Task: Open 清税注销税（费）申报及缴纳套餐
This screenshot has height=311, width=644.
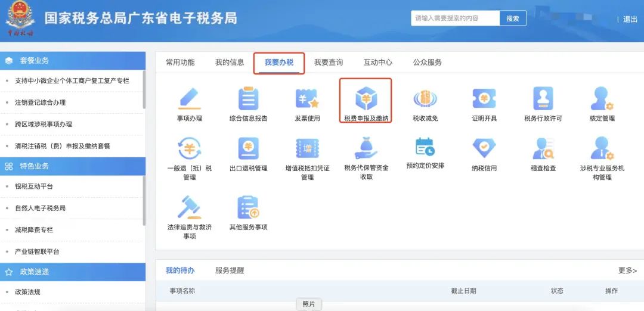Action: pos(63,146)
